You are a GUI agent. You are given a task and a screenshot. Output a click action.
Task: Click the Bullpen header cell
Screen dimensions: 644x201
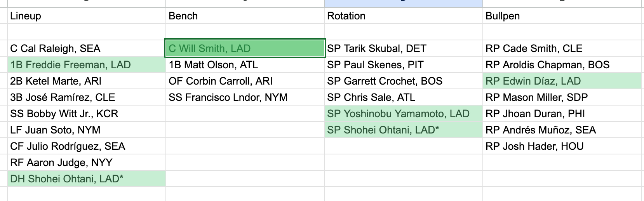point(562,16)
